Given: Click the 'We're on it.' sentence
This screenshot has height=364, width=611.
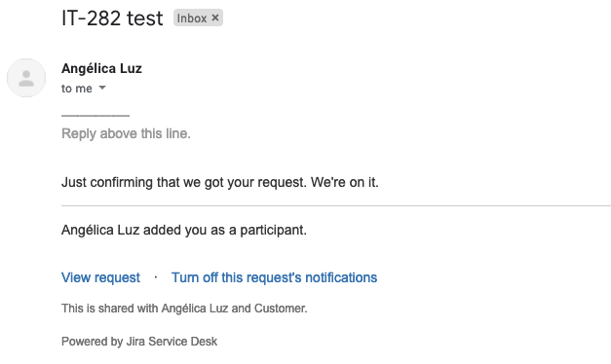Looking at the screenshot, I should click(344, 182).
